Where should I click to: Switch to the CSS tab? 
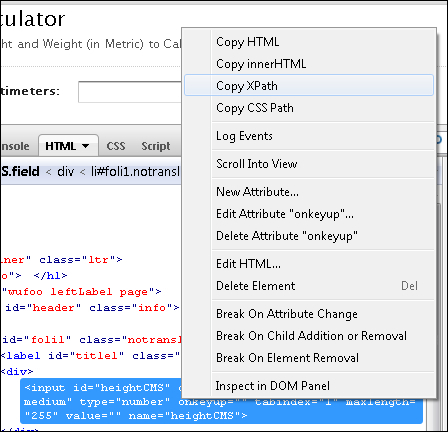click(x=116, y=146)
